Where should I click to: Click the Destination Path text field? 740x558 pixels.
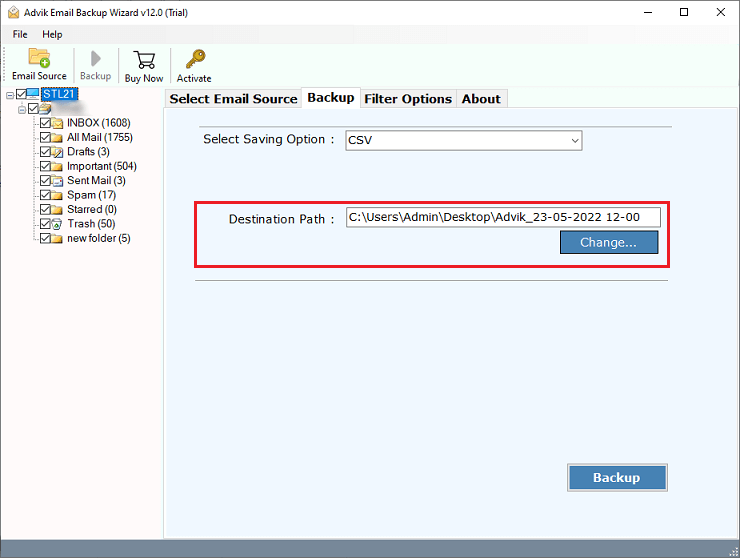click(x=503, y=217)
